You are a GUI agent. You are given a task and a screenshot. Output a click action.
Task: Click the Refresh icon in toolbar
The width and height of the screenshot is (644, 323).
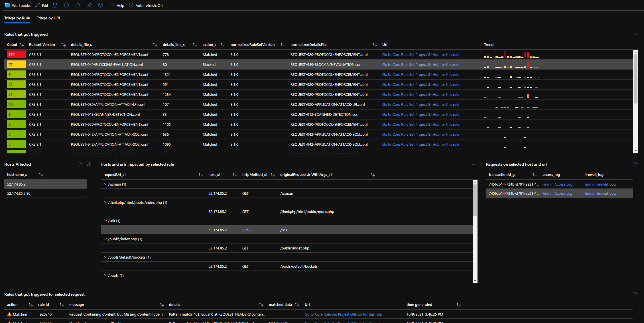click(66, 5)
